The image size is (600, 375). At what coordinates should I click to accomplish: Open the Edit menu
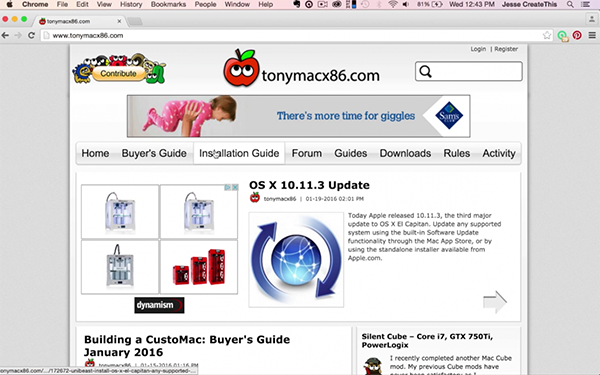point(82,5)
